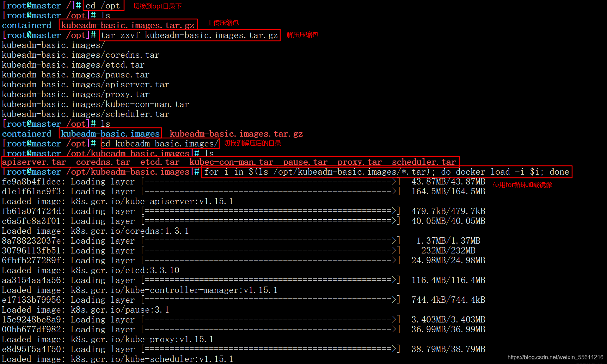Click 'kubeadm-basic.images/pause.tar' extracted line
Image resolution: width=607 pixels, height=364 pixels.
(76, 75)
